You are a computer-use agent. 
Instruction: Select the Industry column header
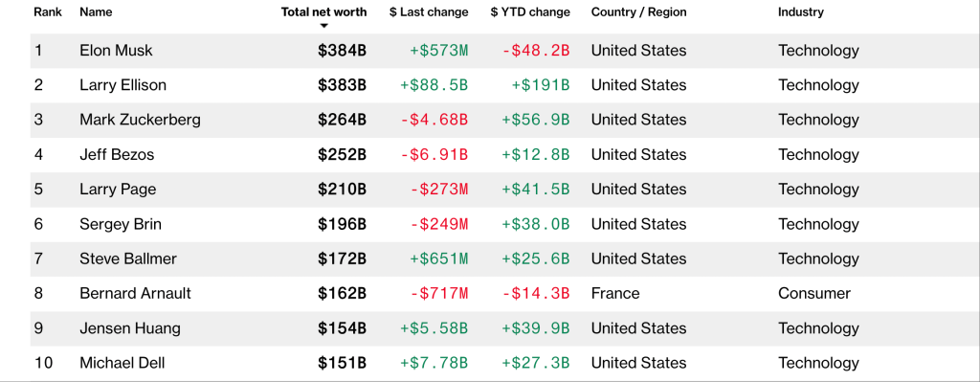(801, 11)
